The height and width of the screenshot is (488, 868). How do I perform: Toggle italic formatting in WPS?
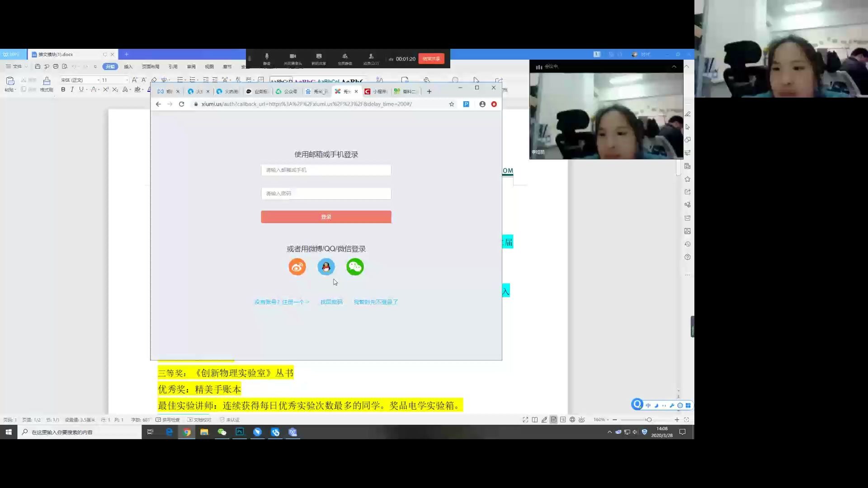tap(72, 89)
